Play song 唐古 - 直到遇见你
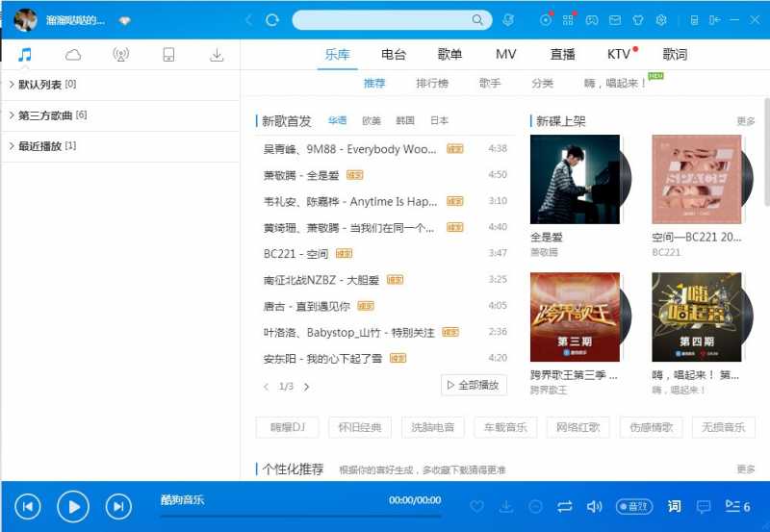Screen dimensions: 770x532 (386, 306)
